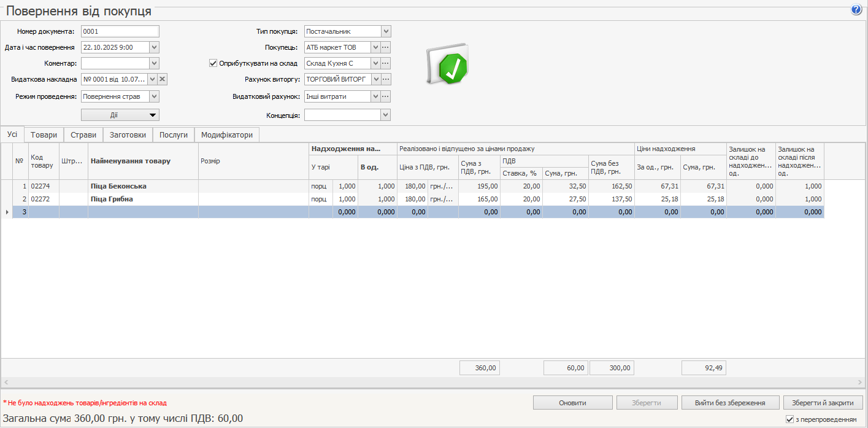The image size is (868, 428).
Task: Expand the Тип покупця dropdown
Action: pos(385,31)
